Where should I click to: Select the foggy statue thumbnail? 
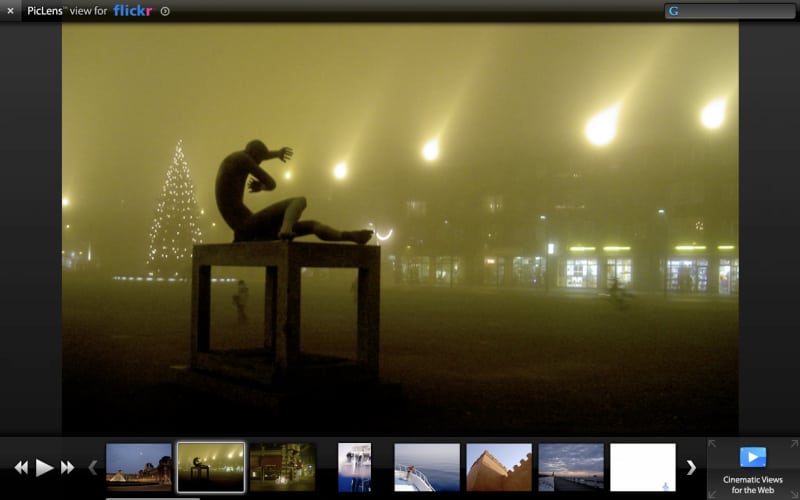point(211,467)
